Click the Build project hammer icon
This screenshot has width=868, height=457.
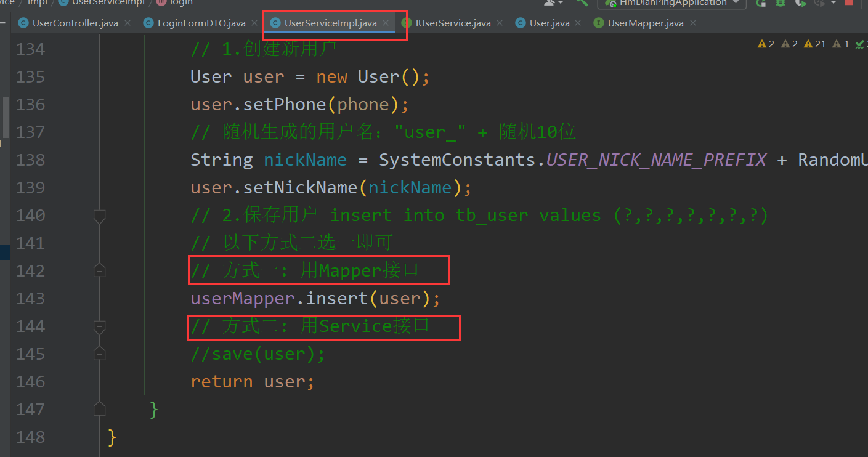coord(582,2)
